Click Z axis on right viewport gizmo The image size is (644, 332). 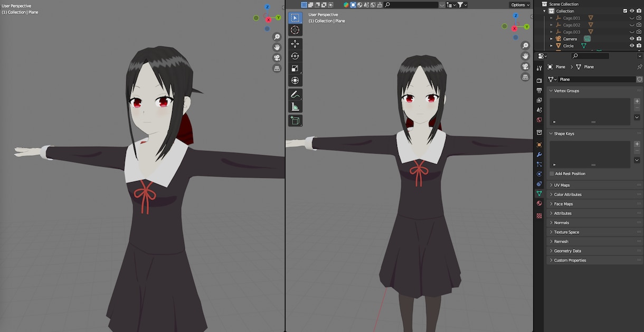[516, 15]
